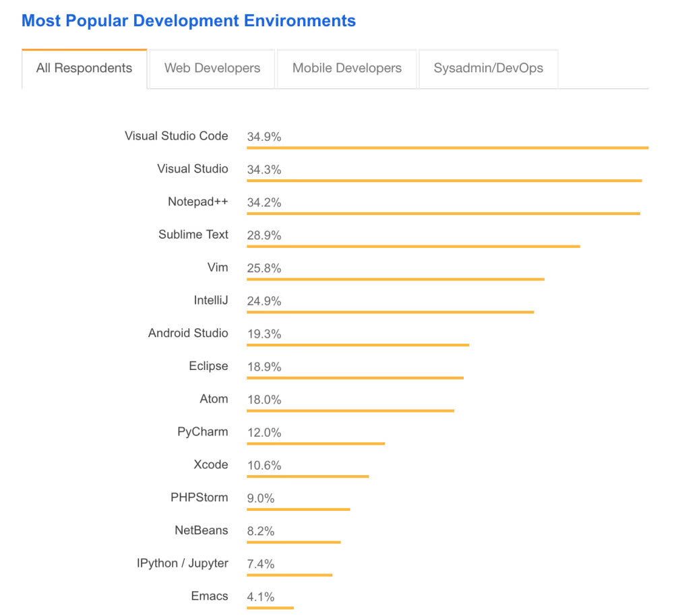Click the Atom label
The height and width of the screenshot is (616, 674).
[x=214, y=399]
